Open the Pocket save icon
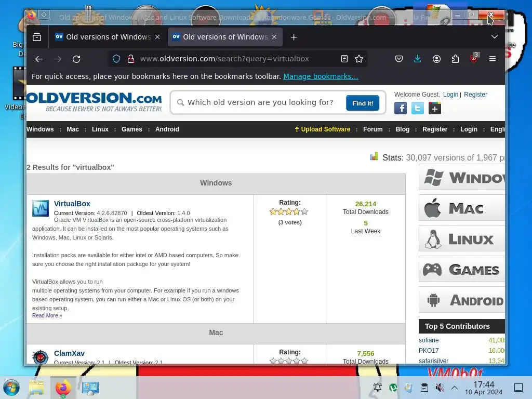Viewport: 532px width, 399px height. pos(399,59)
